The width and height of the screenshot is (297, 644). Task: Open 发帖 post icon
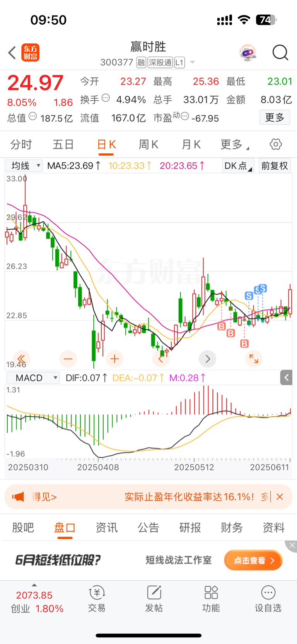tap(154, 599)
